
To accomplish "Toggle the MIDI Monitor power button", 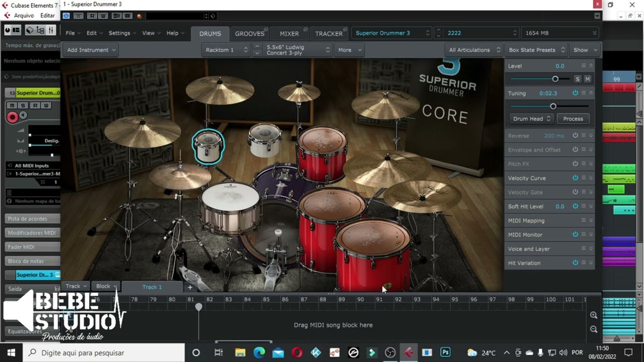I will pyautogui.click(x=575, y=234).
